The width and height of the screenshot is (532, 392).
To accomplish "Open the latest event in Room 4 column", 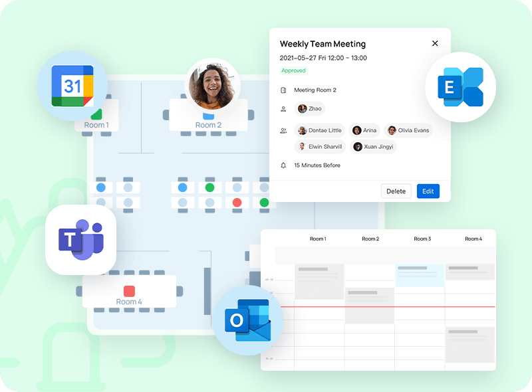I will (470, 345).
